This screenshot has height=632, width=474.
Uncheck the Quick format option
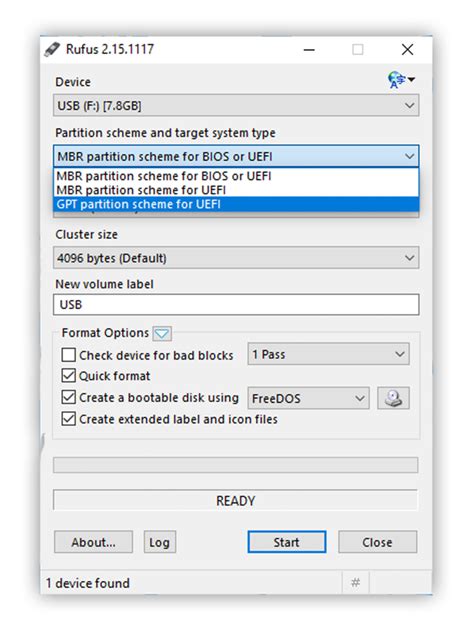[69, 376]
